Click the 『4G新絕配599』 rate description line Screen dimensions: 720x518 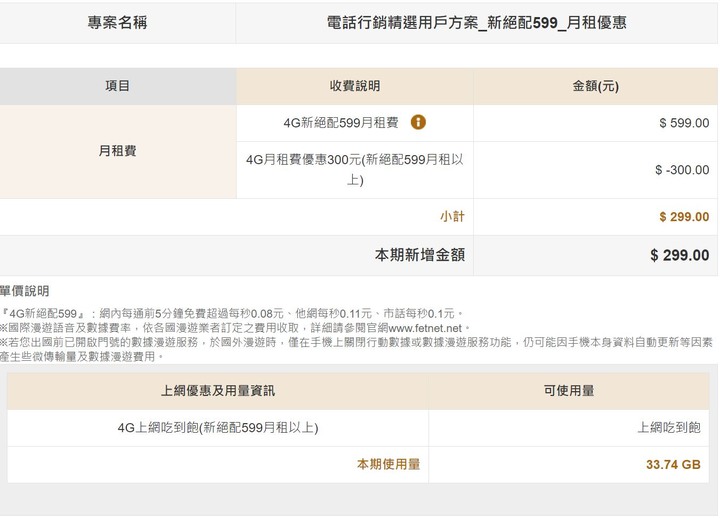(232, 314)
